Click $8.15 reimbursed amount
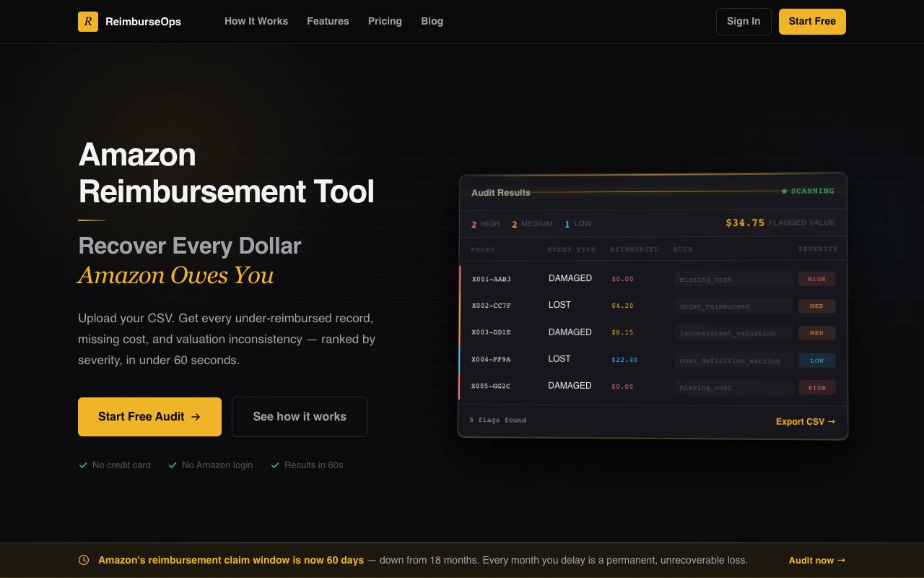924x578 pixels. click(622, 332)
